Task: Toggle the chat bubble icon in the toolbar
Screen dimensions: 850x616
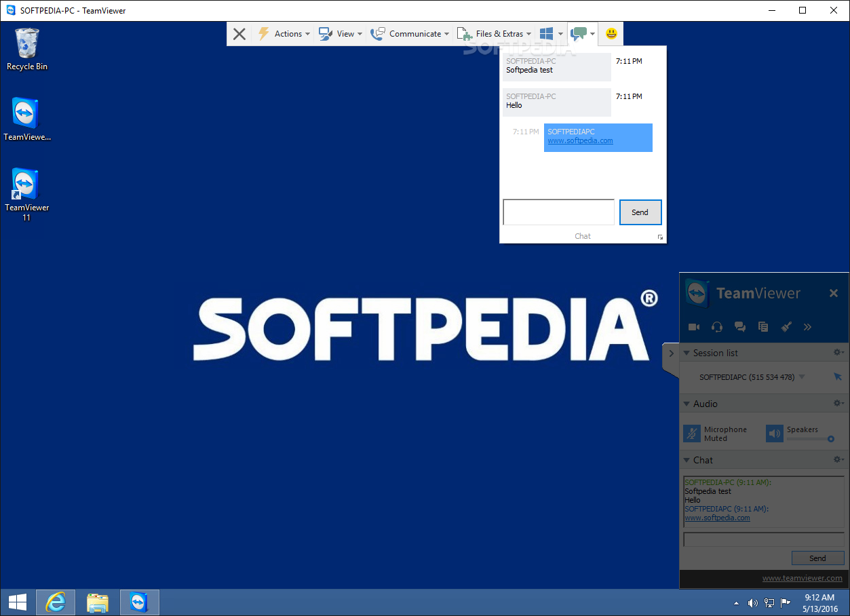Action: (579, 34)
